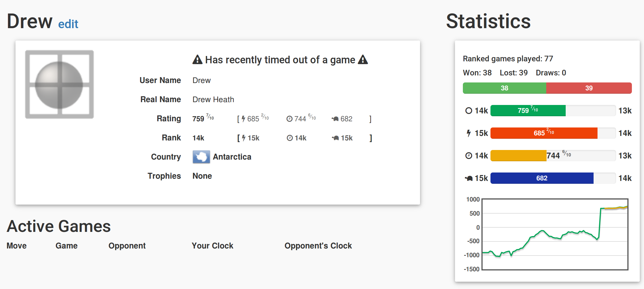644x289 pixels.
Task: Click the warning triangle before timed out message
Action: [197, 60]
